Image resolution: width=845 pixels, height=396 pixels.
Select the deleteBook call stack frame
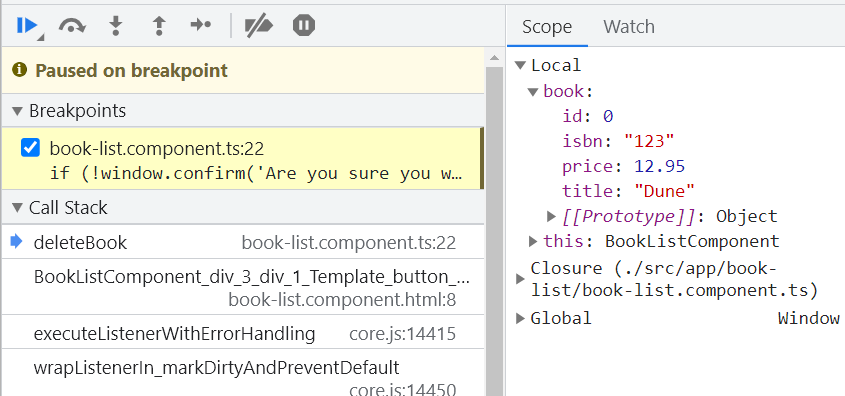tap(243, 242)
